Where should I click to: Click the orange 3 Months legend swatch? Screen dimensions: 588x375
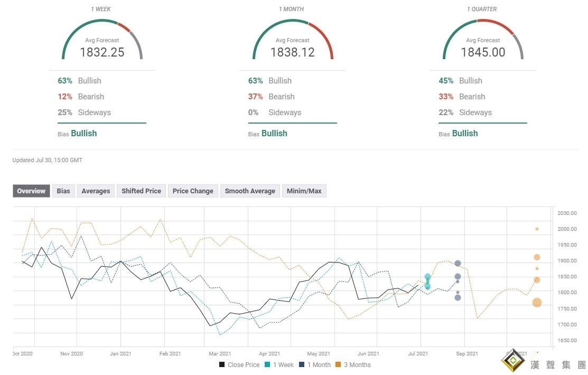coord(339,364)
